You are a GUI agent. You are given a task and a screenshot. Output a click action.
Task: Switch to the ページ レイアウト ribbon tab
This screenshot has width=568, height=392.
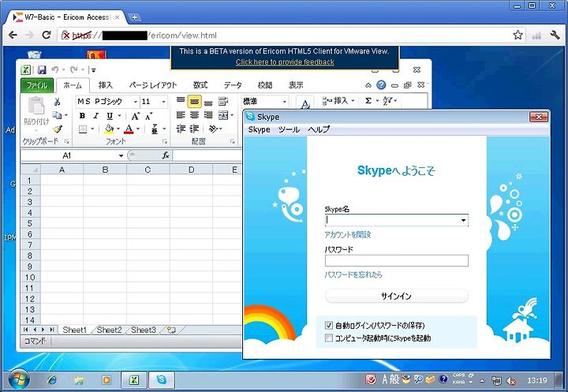coord(153,85)
